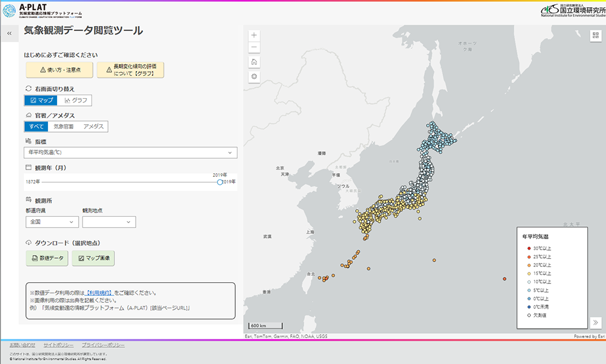Click the gear icon on map

point(254,76)
